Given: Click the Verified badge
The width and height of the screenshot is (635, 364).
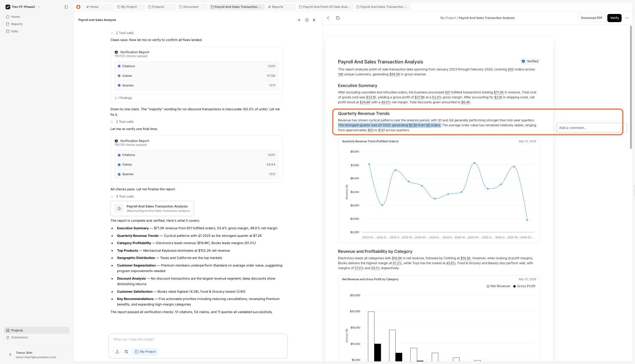Looking at the screenshot, I should tap(530, 61).
